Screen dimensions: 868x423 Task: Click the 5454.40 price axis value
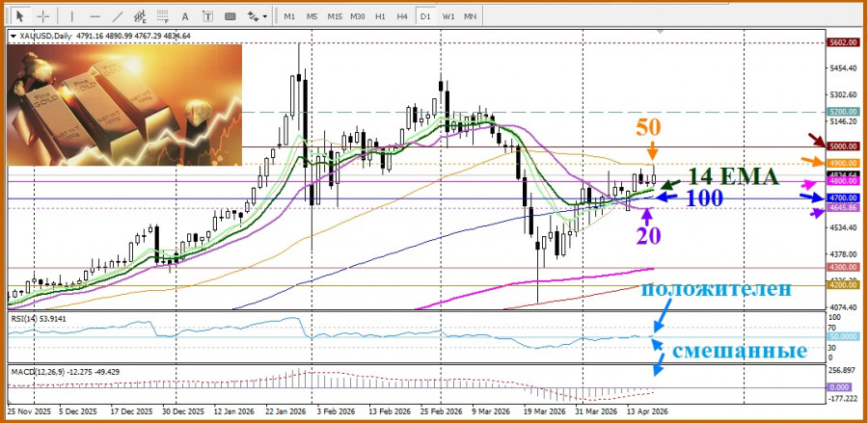tap(842, 68)
